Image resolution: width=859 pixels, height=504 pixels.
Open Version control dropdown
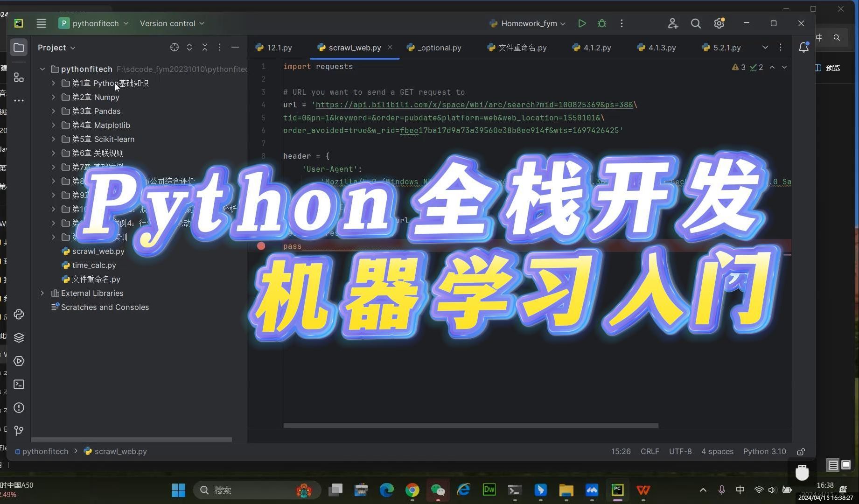[x=172, y=23]
